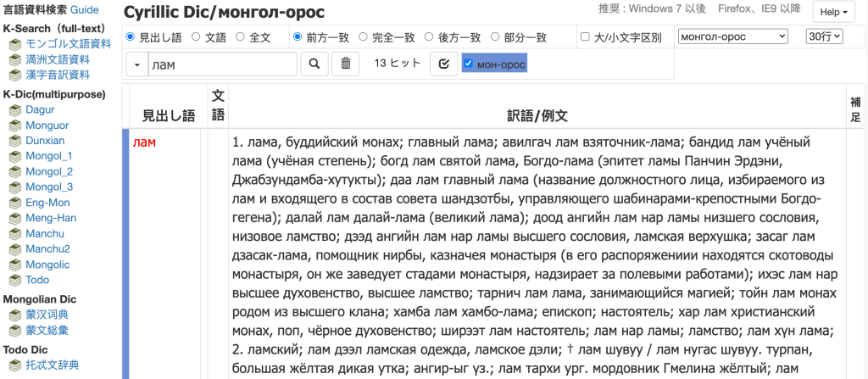Click the magnifying glass search button
Image resolution: width=868 pixels, height=379 pixels.
pos(314,64)
